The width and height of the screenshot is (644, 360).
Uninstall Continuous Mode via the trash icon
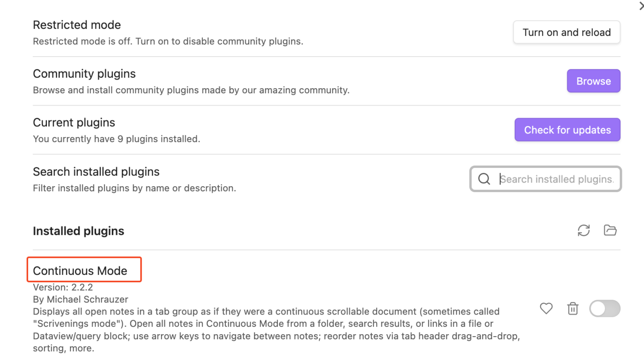(572, 309)
